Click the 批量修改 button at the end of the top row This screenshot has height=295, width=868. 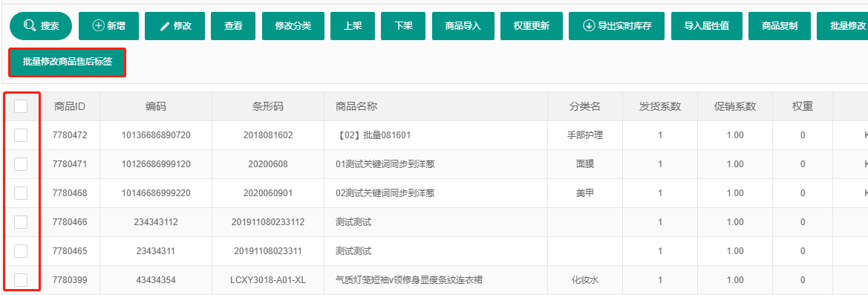click(x=843, y=26)
